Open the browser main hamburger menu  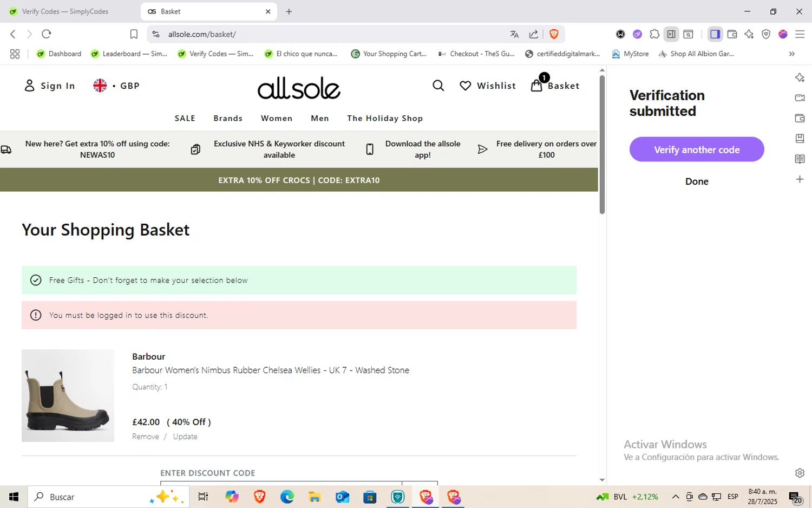point(800,34)
